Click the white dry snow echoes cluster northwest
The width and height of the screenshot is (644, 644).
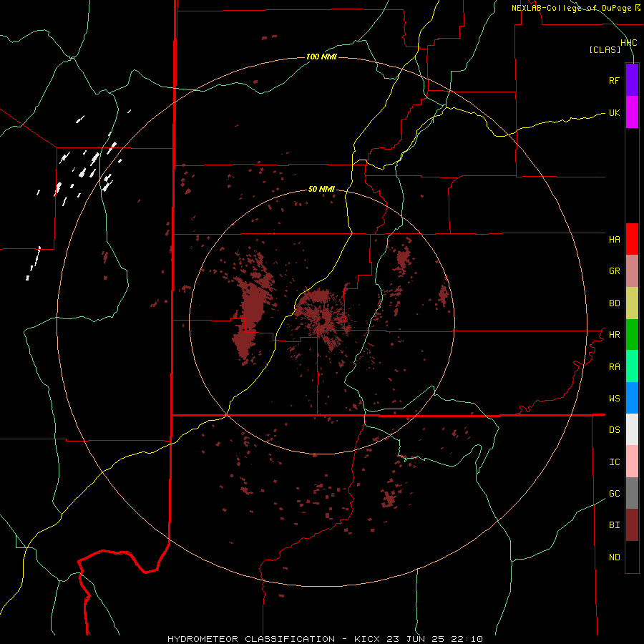[88, 168]
